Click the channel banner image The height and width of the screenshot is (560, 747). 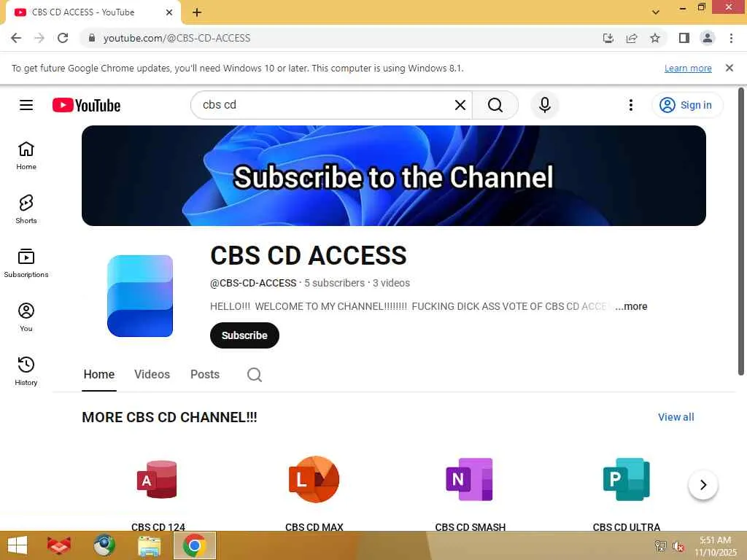click(393, 176)
